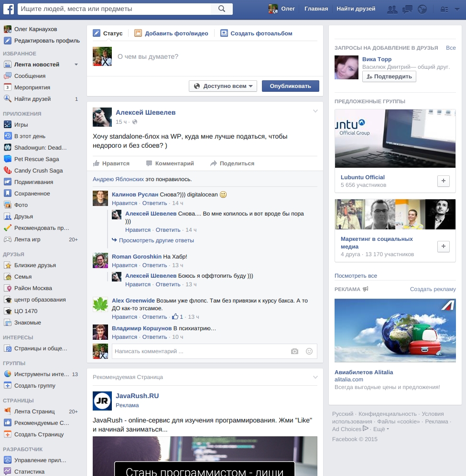Click the Facebook logo icon
Viewport: 466px width, 476px height.
pos(9,9)
